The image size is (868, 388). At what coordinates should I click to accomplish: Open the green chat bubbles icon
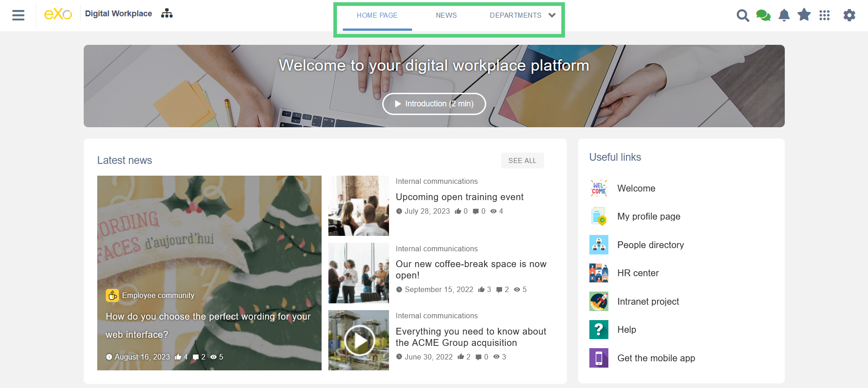pyautogui.click(x=764, y=15)
